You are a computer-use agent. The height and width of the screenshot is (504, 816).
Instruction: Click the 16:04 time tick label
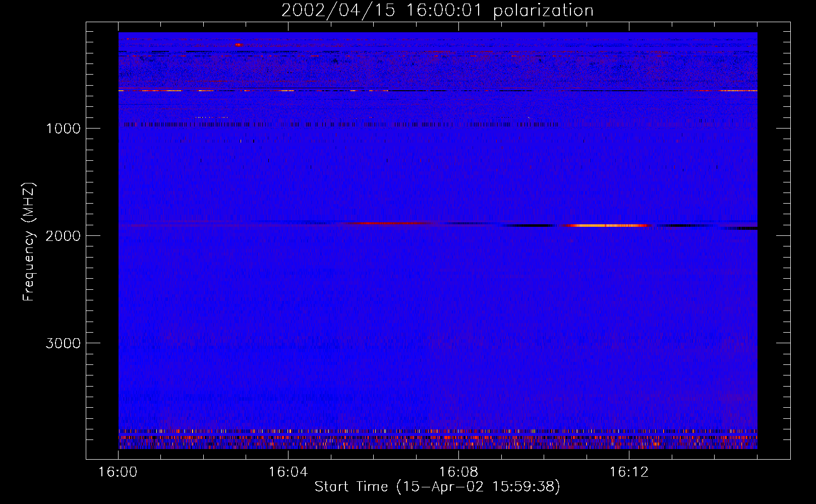[x=288, y=472]
